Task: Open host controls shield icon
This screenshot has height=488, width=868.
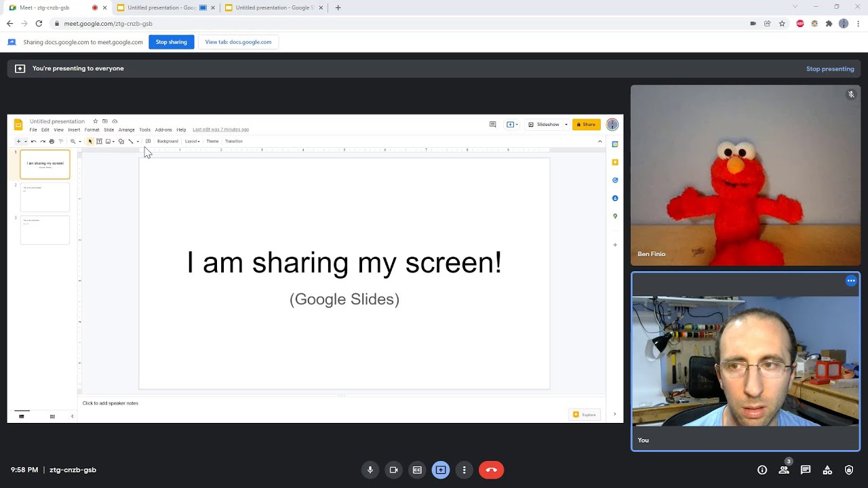Action: [x=849, y=470]
